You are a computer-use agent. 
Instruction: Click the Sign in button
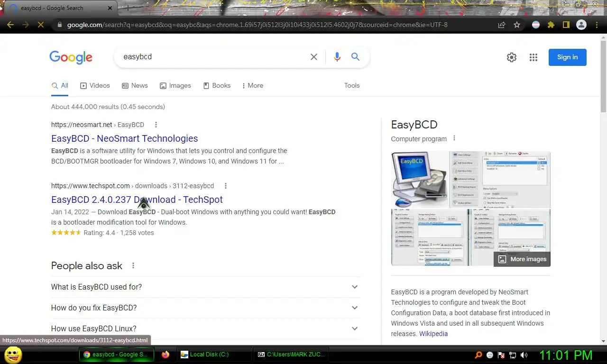pos(568,57)
